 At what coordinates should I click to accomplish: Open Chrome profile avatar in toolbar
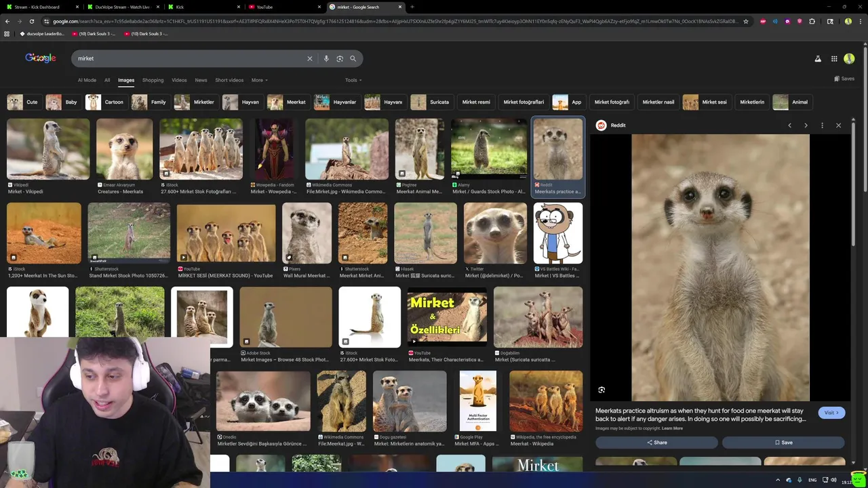click(x=848, y=21)
